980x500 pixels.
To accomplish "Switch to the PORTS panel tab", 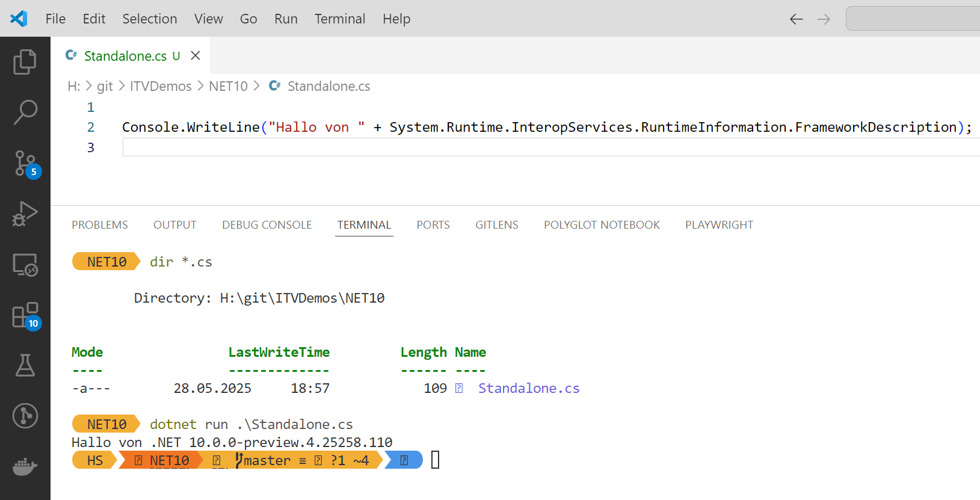I will [x=433, y=224].
